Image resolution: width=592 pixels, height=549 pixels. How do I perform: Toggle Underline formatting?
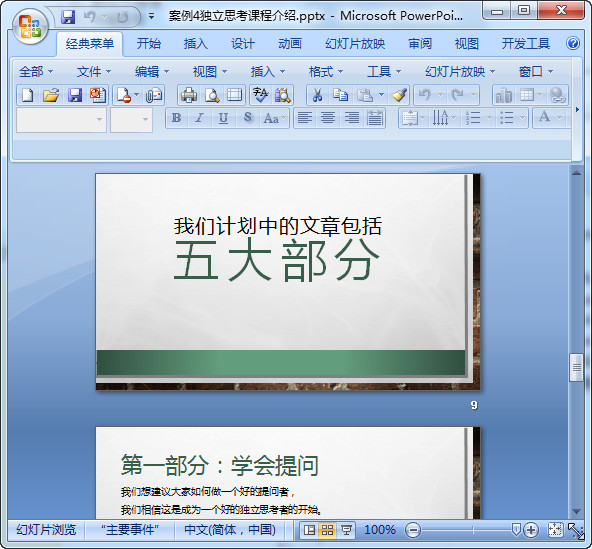coord(223,118)
